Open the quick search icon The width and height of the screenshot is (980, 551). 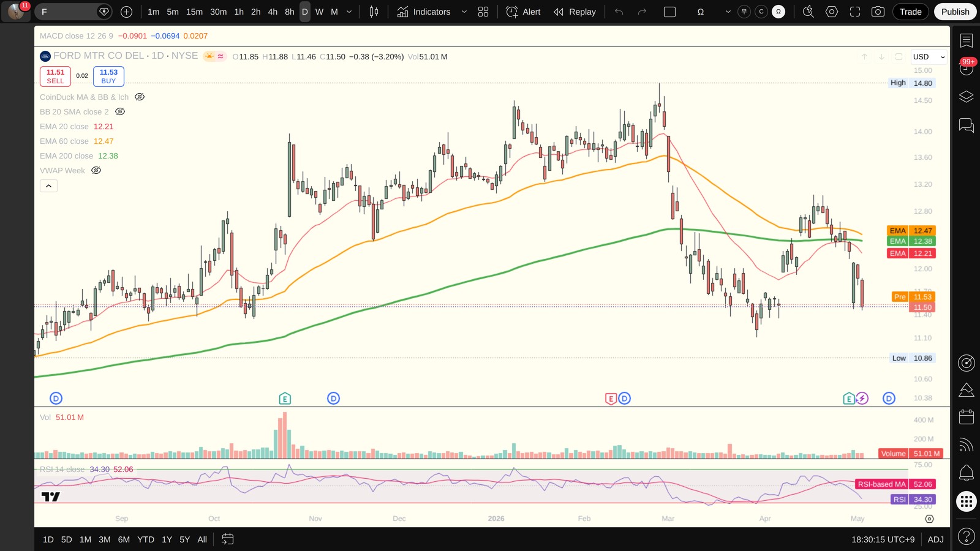(x=809, y=12)
